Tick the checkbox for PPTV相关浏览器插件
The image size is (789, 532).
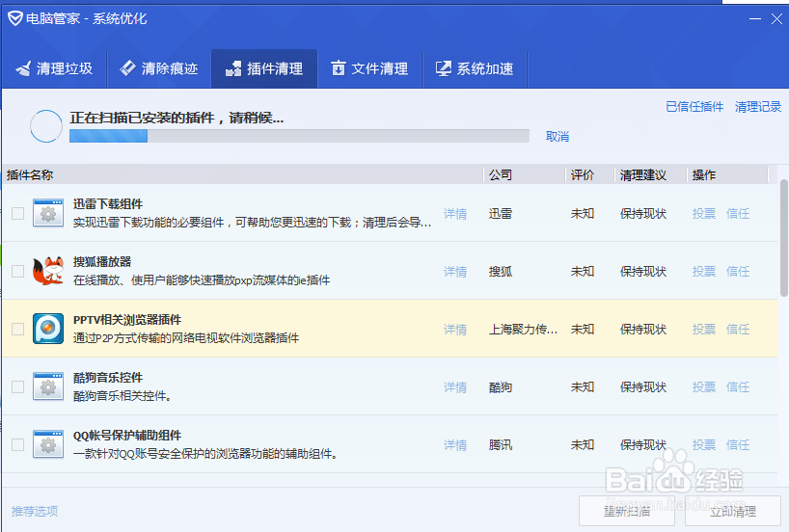click(17, 329)
